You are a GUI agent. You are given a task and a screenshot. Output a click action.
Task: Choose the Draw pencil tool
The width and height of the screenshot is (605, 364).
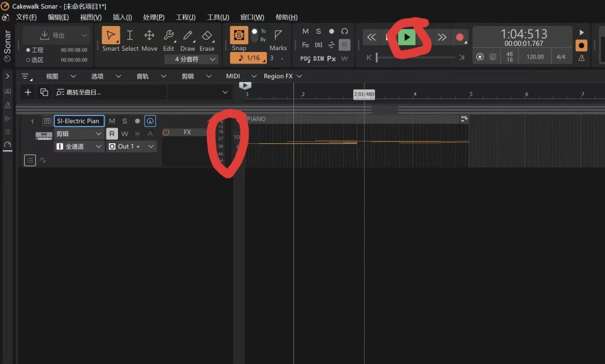point(188,39)
